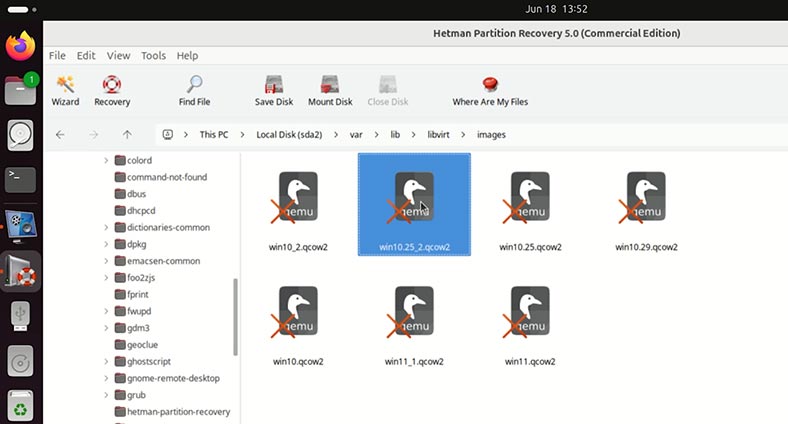Expand the foo2zjs folder
This screenshot has height=424, width=788.
(x=106, y=278)
